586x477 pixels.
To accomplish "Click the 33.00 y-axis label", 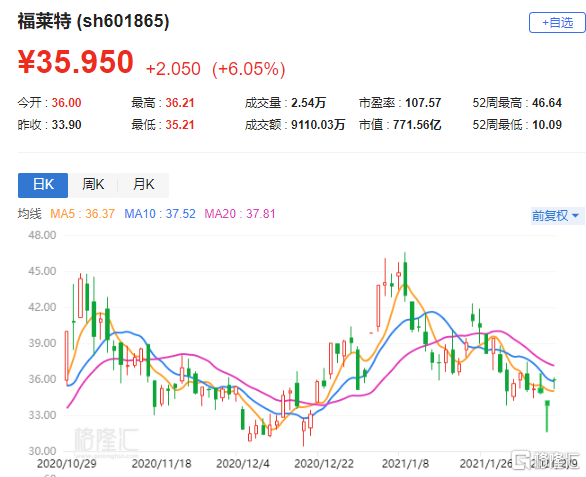I will tap(42, 415).
